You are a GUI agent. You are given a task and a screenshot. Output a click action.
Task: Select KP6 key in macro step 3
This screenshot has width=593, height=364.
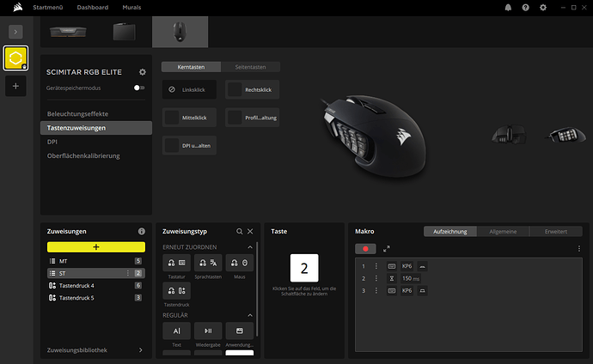point(407,290)
